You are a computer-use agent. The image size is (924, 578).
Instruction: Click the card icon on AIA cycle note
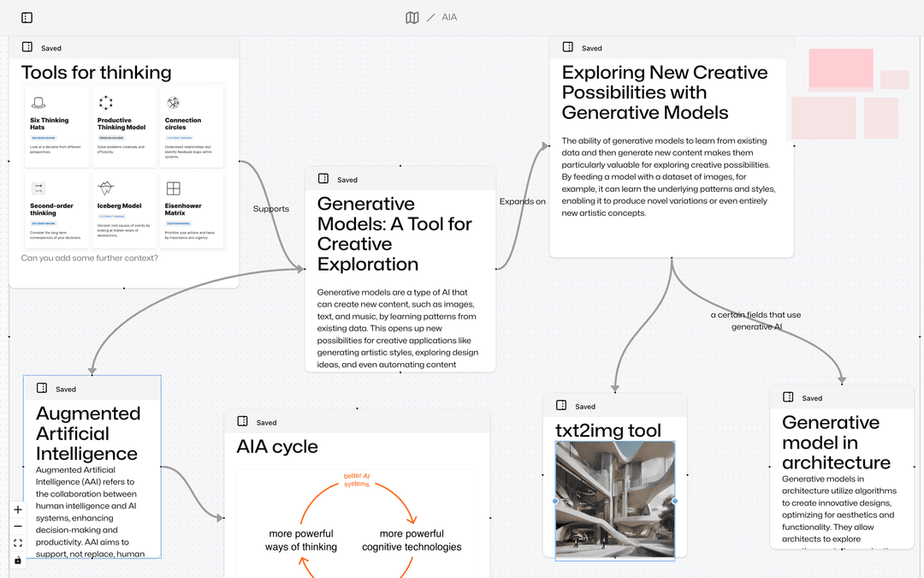[x=242, y=421]
